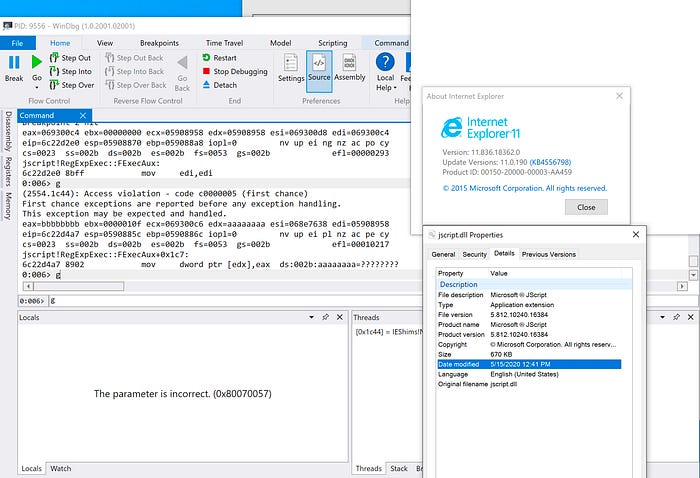Pin the Locals panel
Viewport: 700px width, 478px height.
point(325,317)
